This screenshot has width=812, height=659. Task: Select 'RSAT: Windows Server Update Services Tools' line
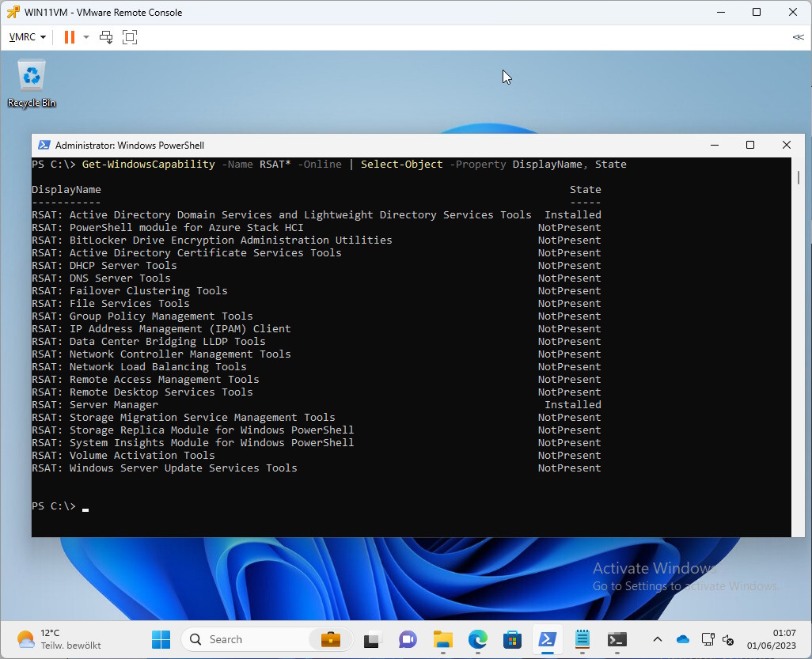tap(165, 468)
